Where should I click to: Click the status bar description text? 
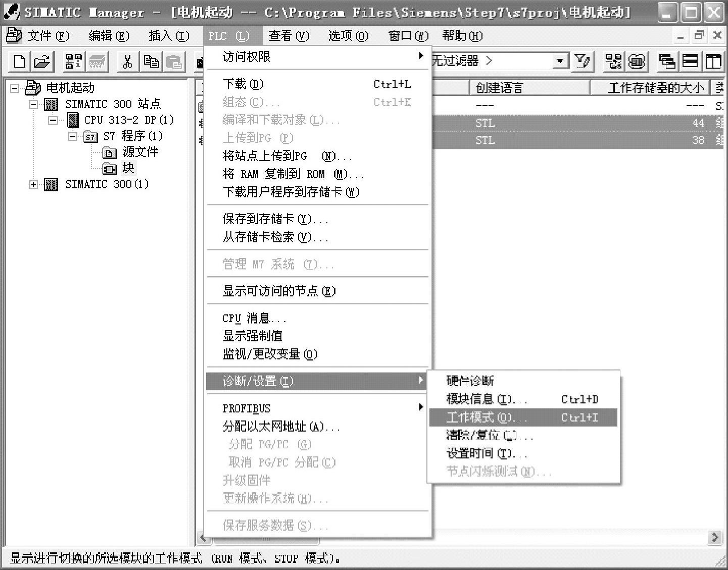(175, 558)
